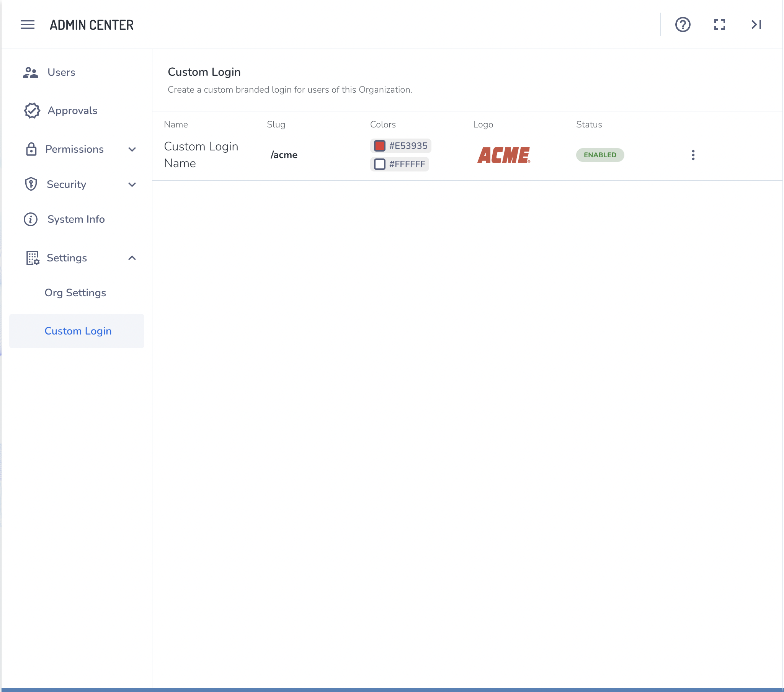Click the Permissions lock icon
This screenshot has width=784, height=692.
click(x=31, y=149)
